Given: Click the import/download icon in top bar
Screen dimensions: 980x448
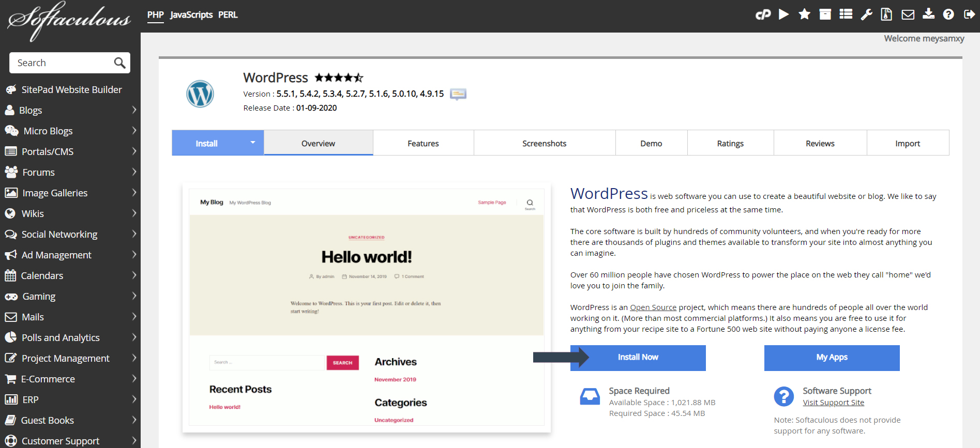Looking at the screenshot, I should (929, 14).
